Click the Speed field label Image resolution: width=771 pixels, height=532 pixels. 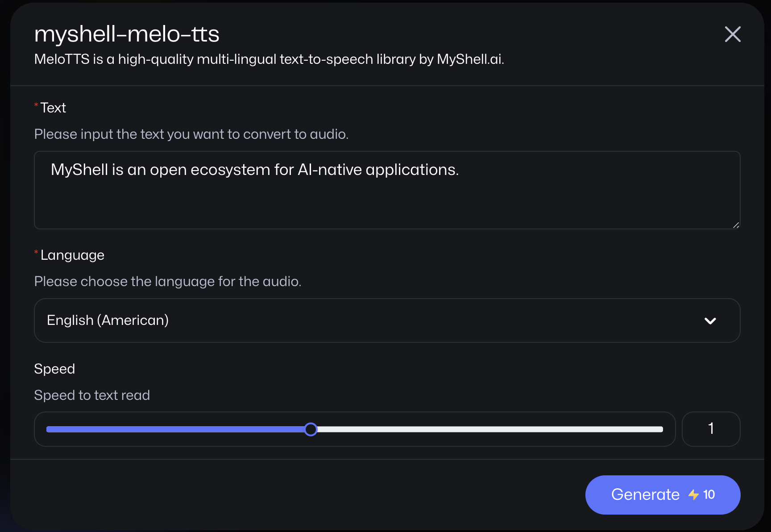point(54,369)
